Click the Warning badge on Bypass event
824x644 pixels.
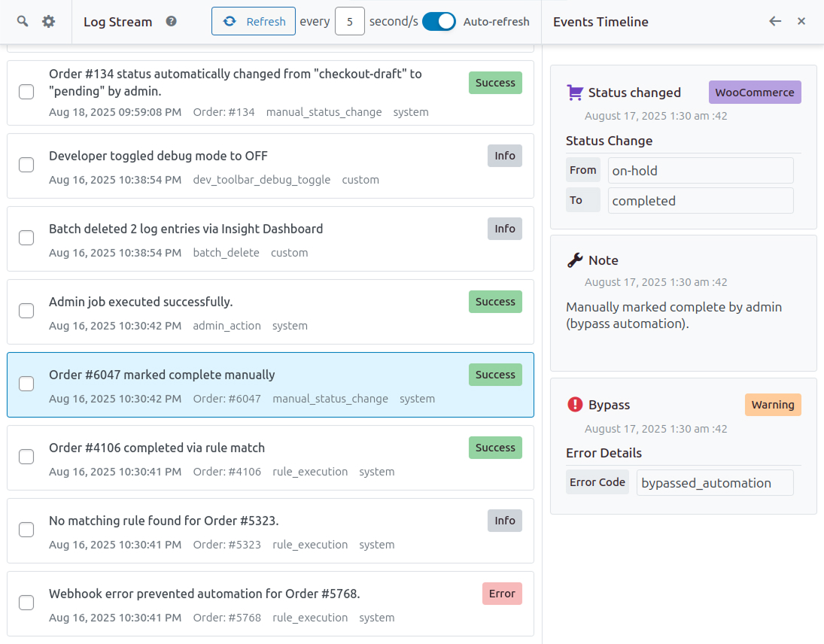click(772, 405)
